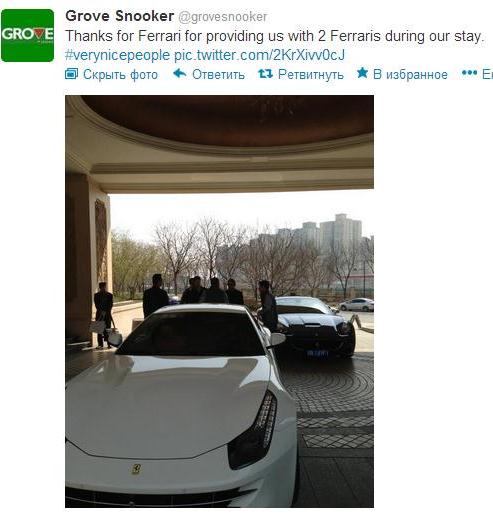Click the reply arrow icon
Screen dimensions: 493x515
180,73
